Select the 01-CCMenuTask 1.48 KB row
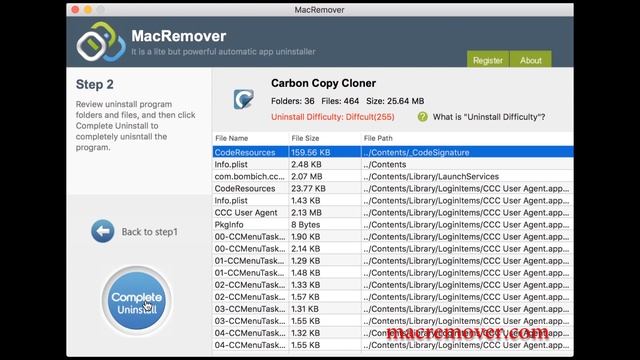 click(x=393, y=273)
